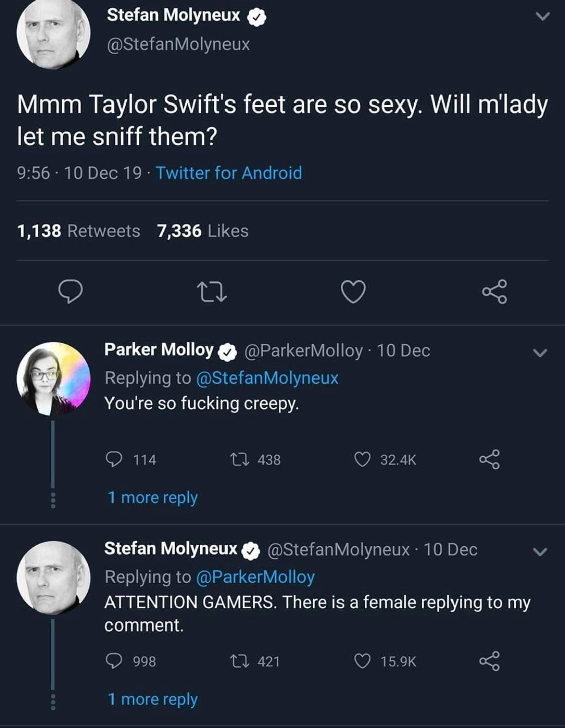Open the main tweet's options chevron

tap(542, 17)
